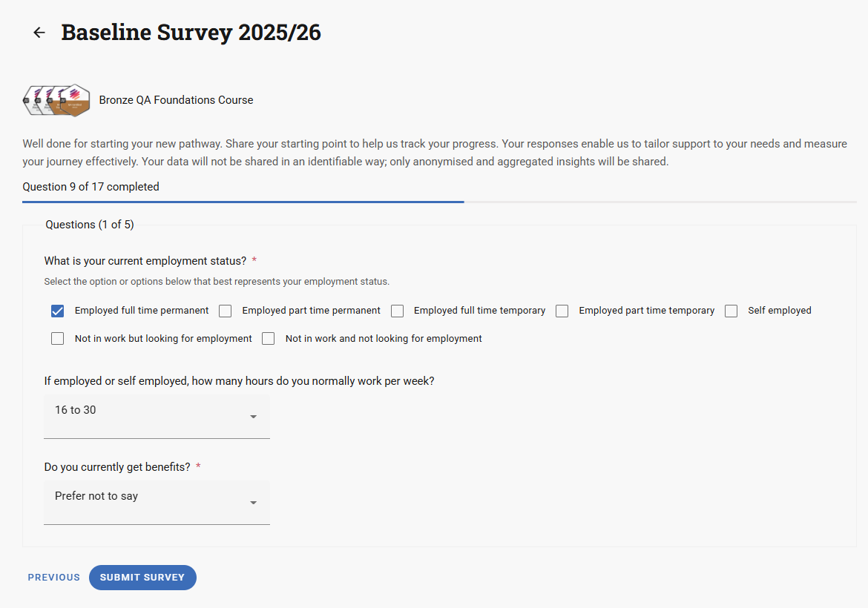
Task: Click the 'Question 9 of 17 completed' text
Action: pos(91,187)
